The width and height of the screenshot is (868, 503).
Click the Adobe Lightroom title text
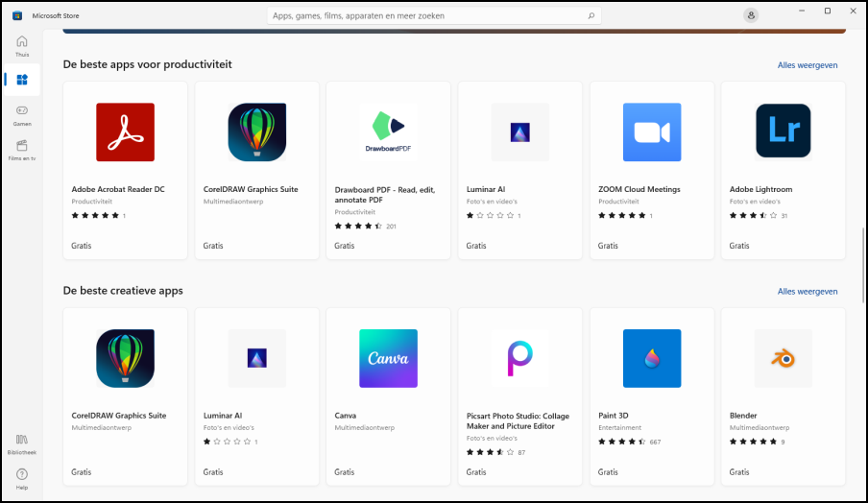click(x=760, y=189)
